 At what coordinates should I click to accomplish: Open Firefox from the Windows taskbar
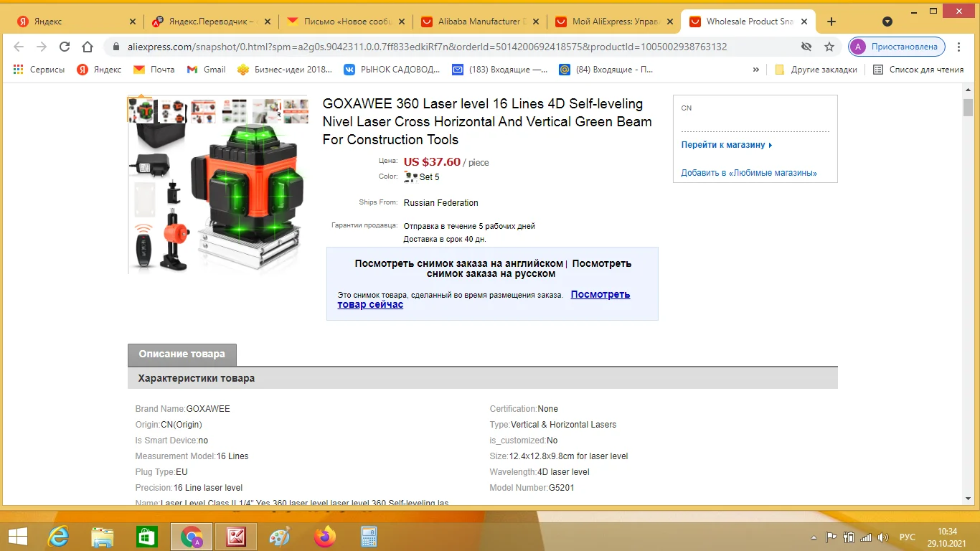324,537
